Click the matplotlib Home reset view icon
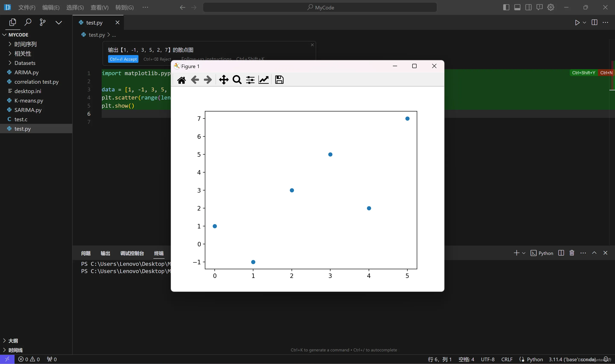Image resolution: width=615 pixels, height=364 pixels. pyautogui.click(x=181, y=80)
